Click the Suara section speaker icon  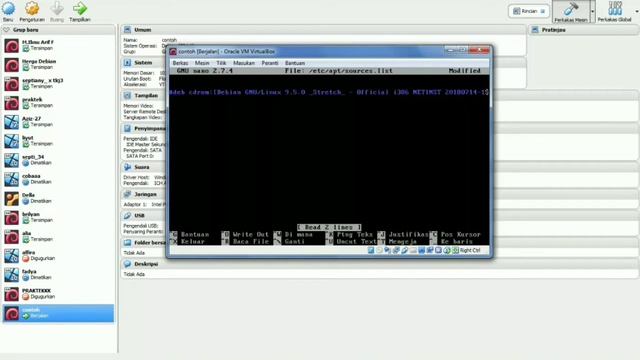128,167
